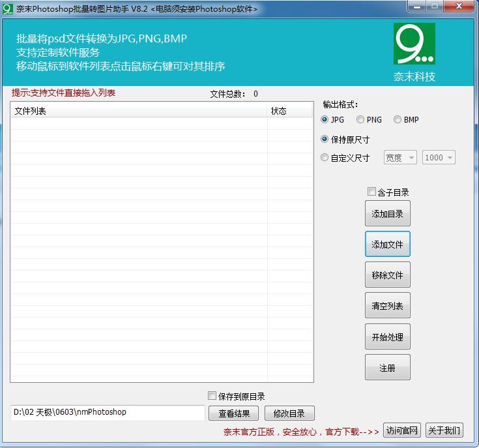Click the app icon in title bar

pos(8,9)
